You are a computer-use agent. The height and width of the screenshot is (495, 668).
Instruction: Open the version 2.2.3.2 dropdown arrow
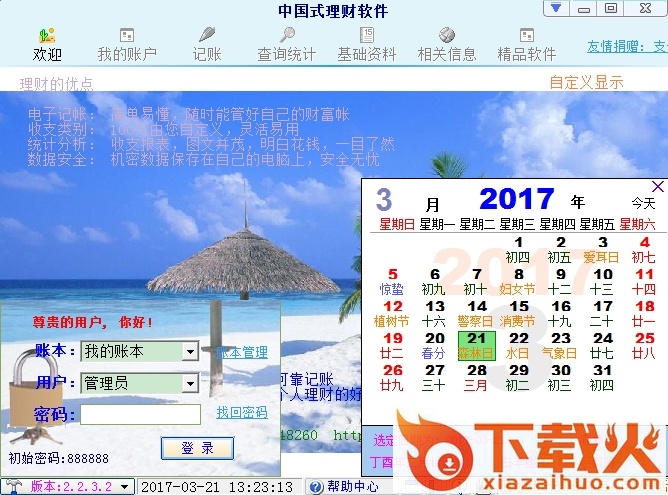(x=124, y=486)
